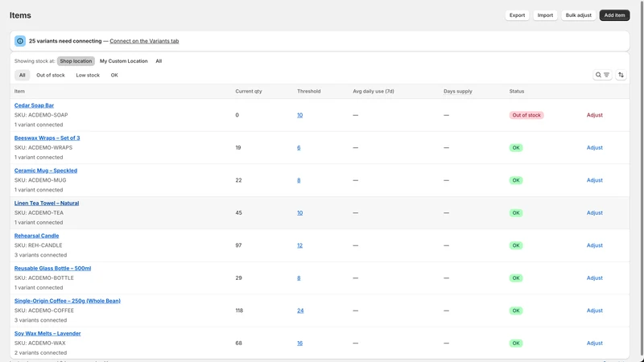Adjust stock for Soy Wax Melts

click(595, 343)
